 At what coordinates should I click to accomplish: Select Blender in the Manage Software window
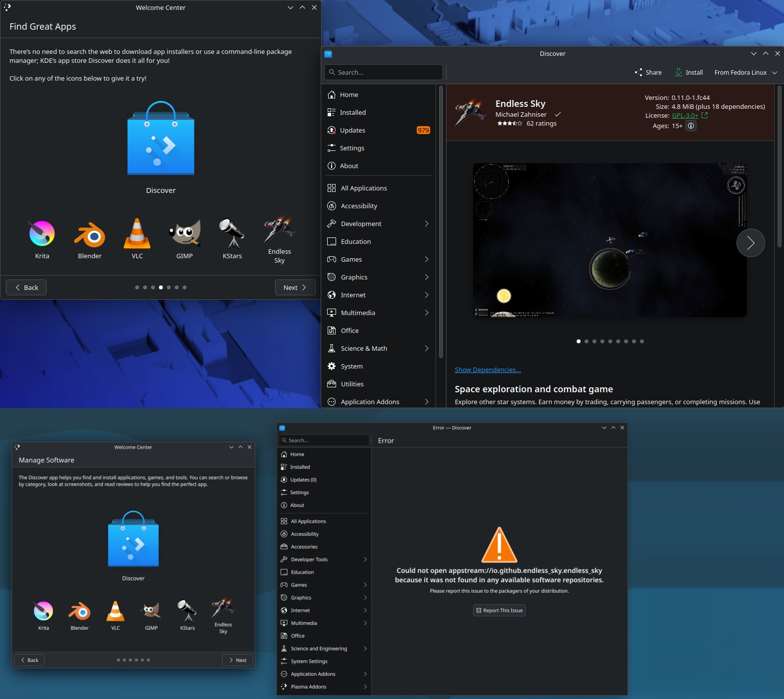80,611
